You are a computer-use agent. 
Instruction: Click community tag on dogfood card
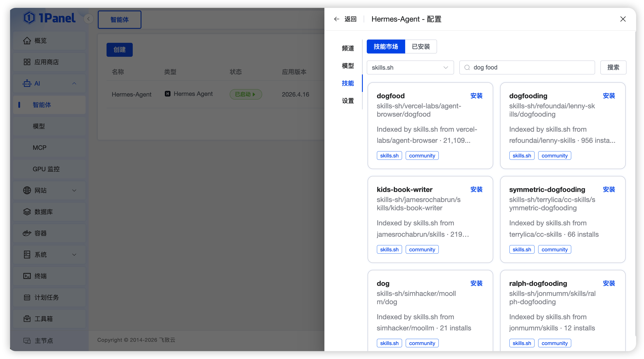coord(422,155)
